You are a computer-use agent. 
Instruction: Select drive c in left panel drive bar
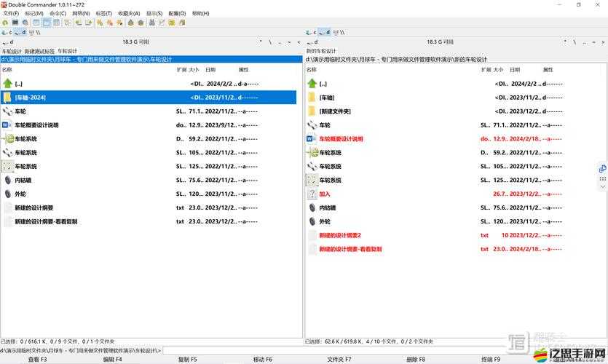click(7, 33)
